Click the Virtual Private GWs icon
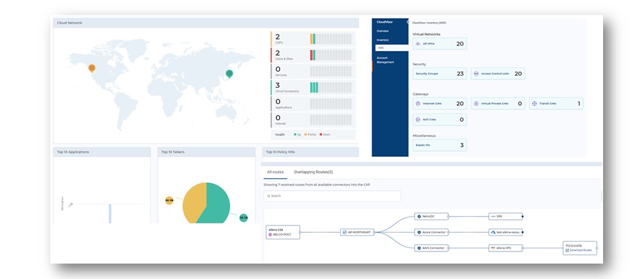Viewport: 644px width, 279px height. [x=476, y=104]
